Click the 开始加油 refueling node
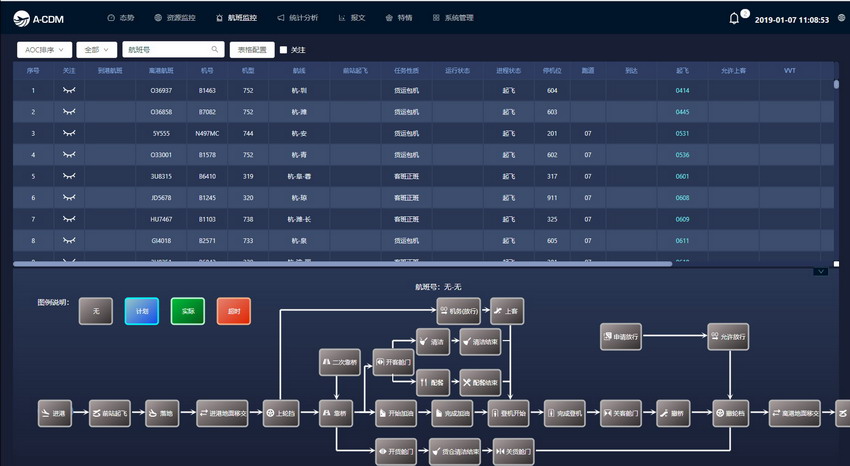 (x=393, y=413)
